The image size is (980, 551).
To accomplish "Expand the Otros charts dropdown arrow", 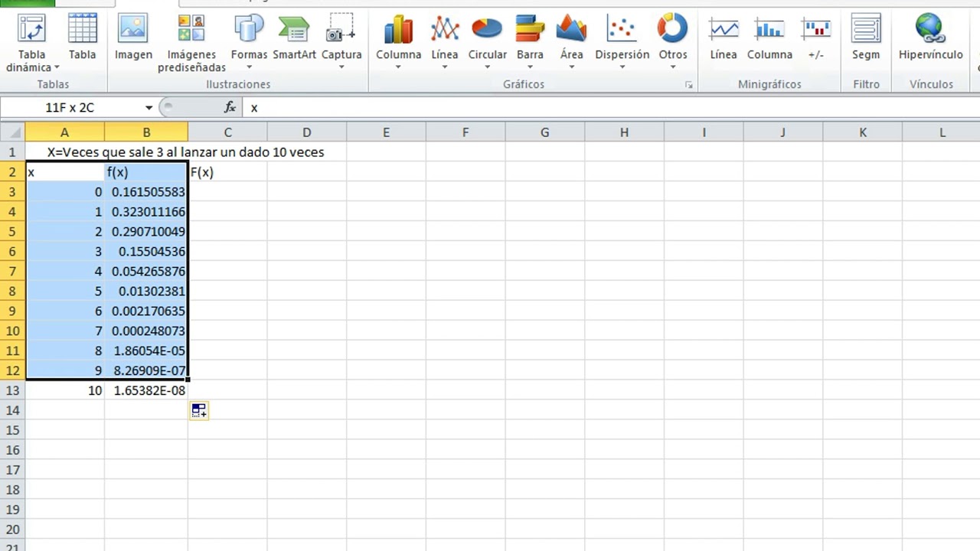I will tap(673, 67).
